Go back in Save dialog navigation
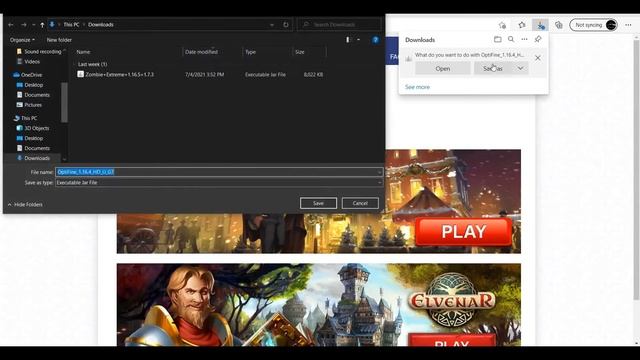Image resolution: width=640 pixels, height=360 pixels. coord(11,25)
